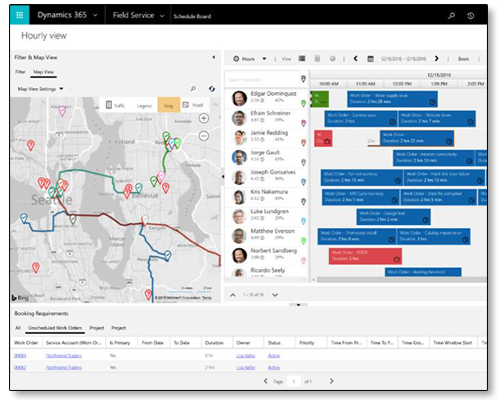Open the search magnifier in top bar
The height and width of the screenshot is (400, 500).
tap(451, 15)
